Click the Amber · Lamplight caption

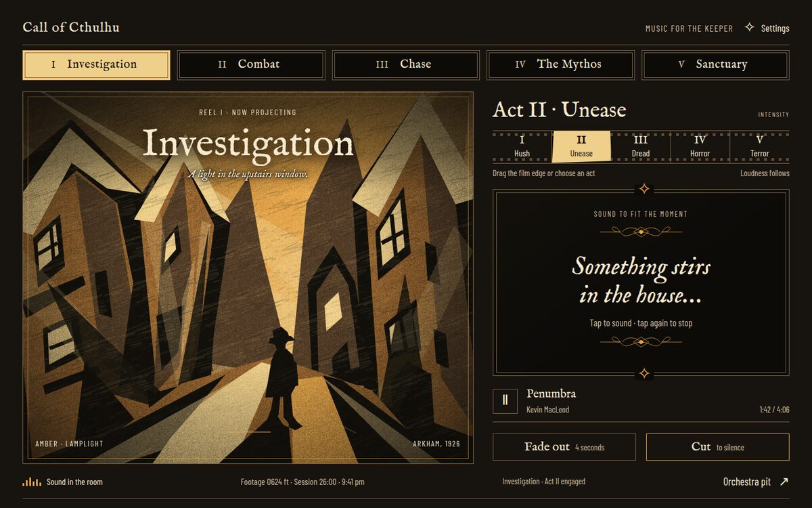point(69,444)
